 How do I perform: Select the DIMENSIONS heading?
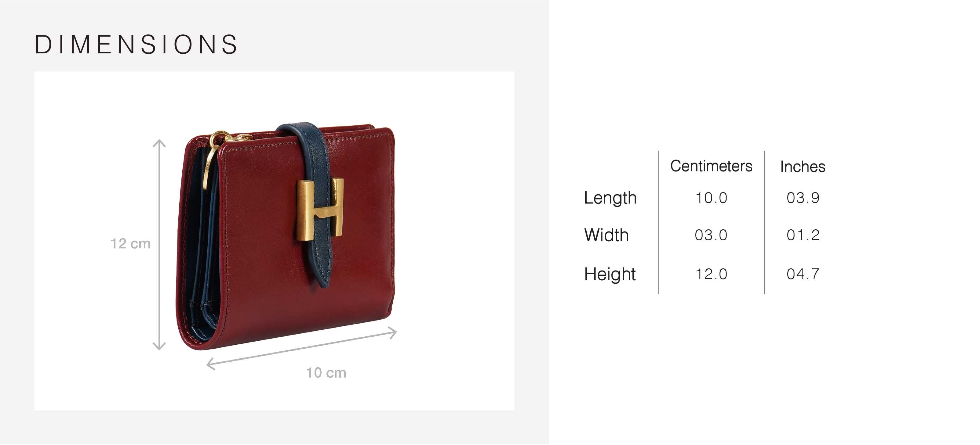pyautogui.click(x=136, y=45)
